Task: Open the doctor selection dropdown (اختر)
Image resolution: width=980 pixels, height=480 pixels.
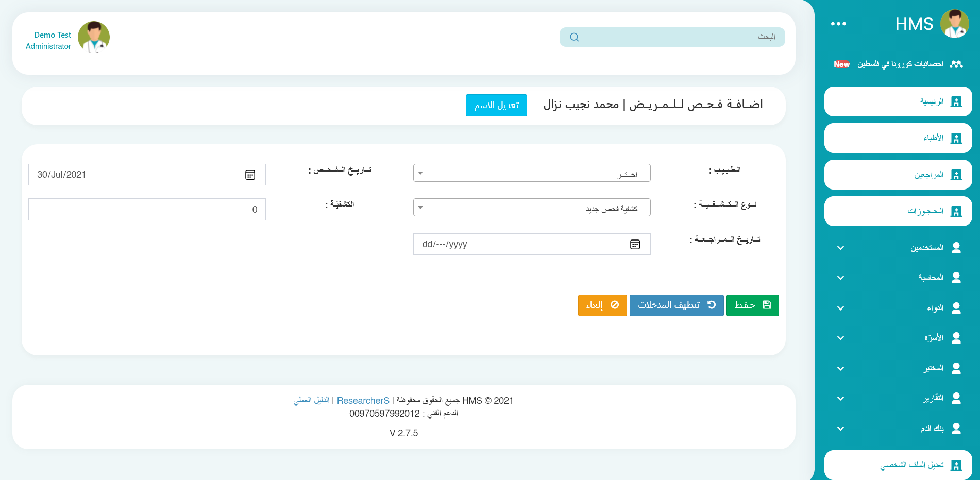Action: pos(532,173)
